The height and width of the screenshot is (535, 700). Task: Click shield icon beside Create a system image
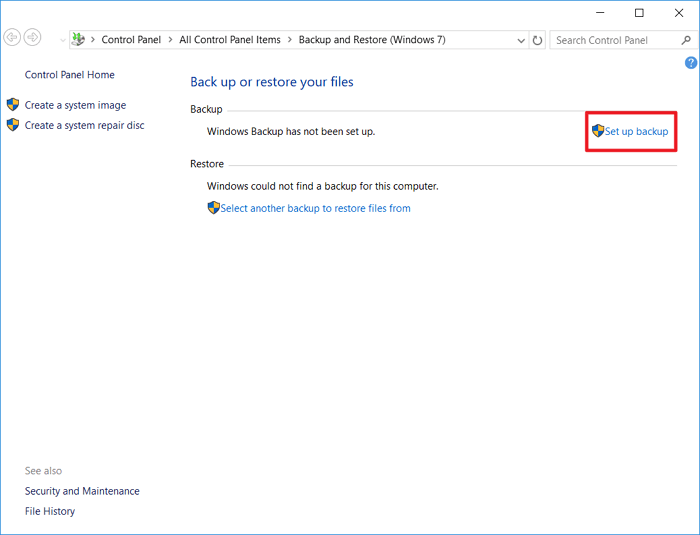tap(13, 104)
